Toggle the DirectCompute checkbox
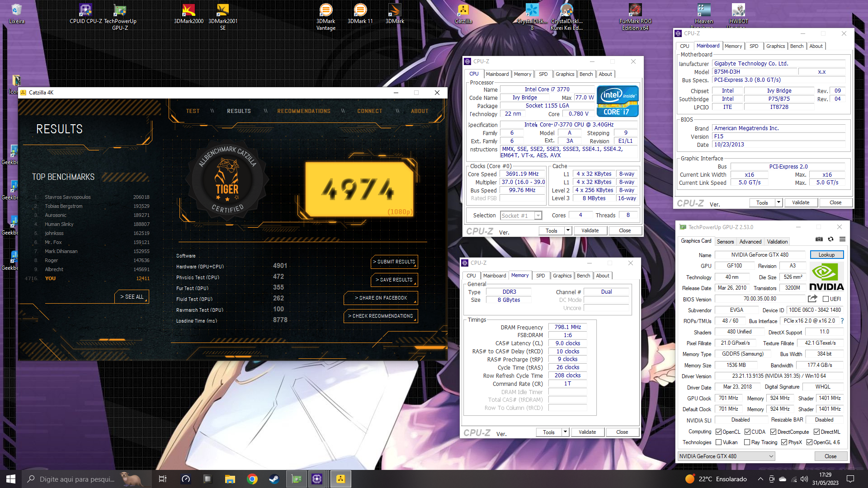 click(774, 432)
